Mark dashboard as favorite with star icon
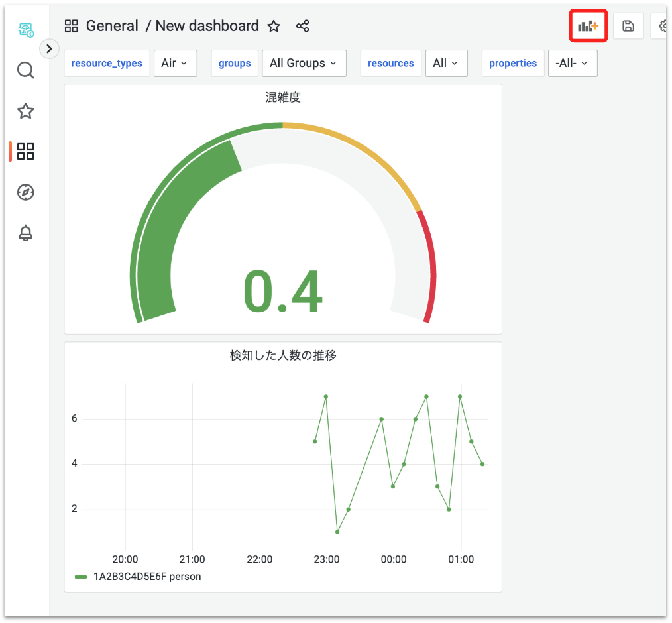 (x=274, y=26)
